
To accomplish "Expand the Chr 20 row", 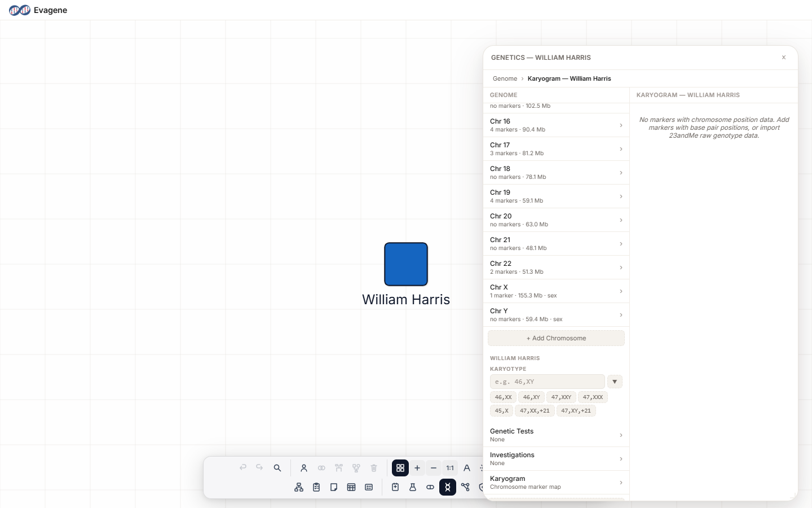I will 556,220.
